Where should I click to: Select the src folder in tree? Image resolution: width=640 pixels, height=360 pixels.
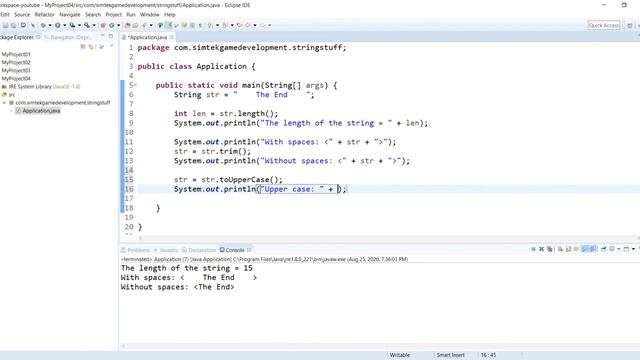pyautogui.click(x=9, y=95)
